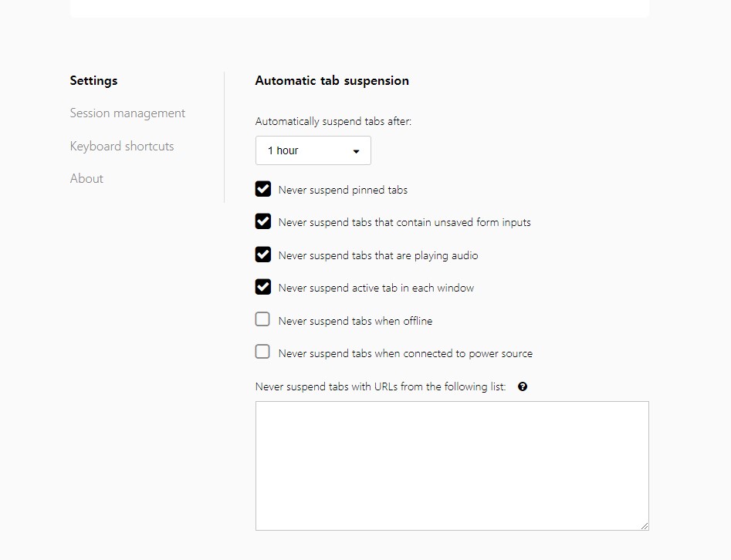Click the Never suspend tabs when offline label

[355, 321]
